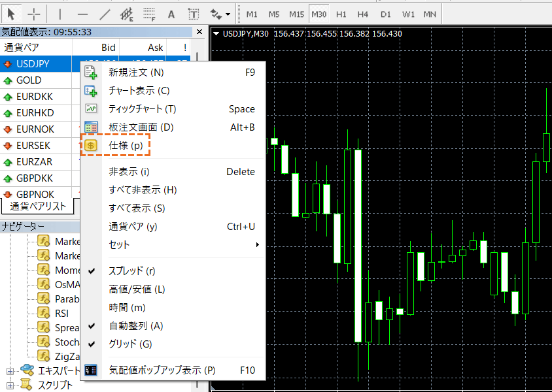Select the trendline drawing tool
The width and height of the screenshot is (552, 392).
point(105,14)
